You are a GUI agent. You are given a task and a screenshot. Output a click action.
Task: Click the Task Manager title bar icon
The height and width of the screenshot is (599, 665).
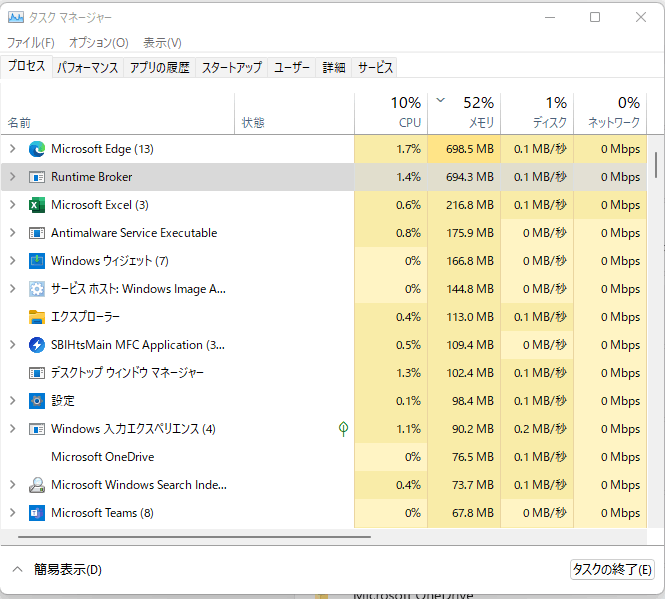[x=16, y=17]
